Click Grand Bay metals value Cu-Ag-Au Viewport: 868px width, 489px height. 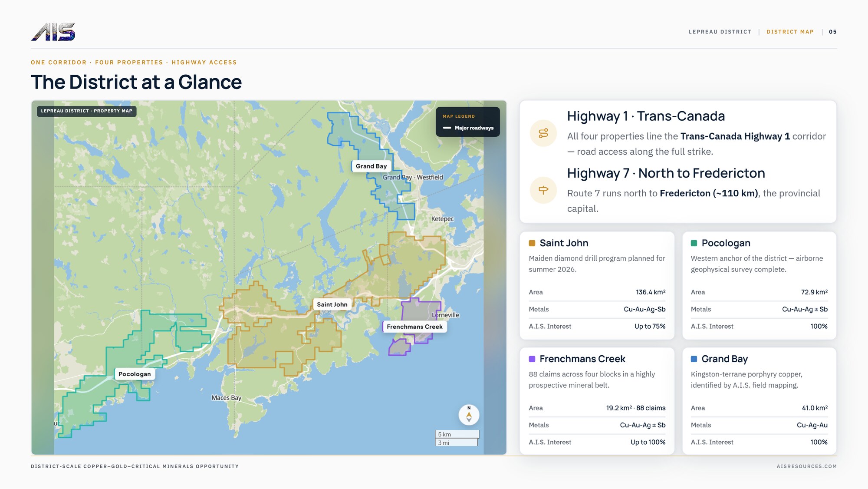pyautogui.click(x=812, y=425)
